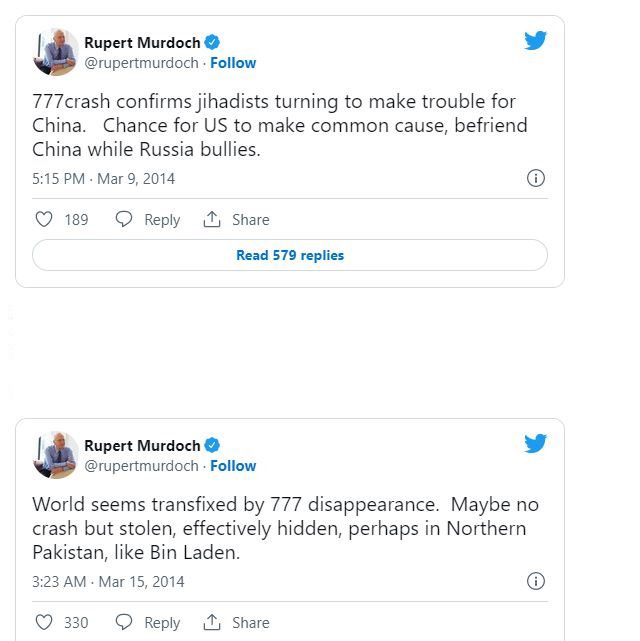
Task: Share the first tweet about China
Action: tap(237, 219)
